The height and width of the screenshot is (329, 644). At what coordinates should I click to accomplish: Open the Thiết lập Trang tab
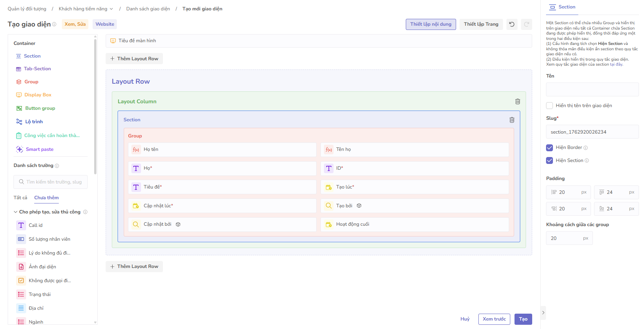[481, 24]
